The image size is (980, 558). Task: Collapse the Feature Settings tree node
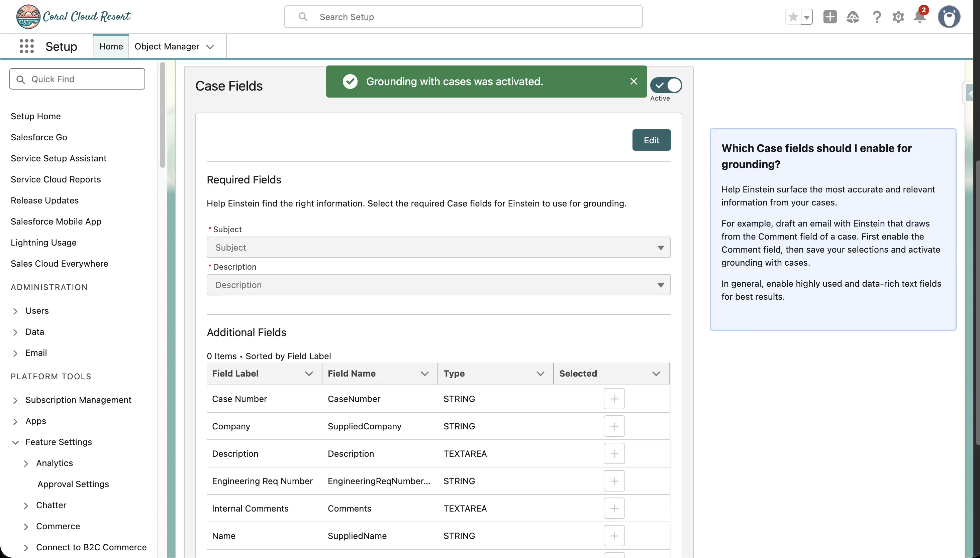[15, 442]
